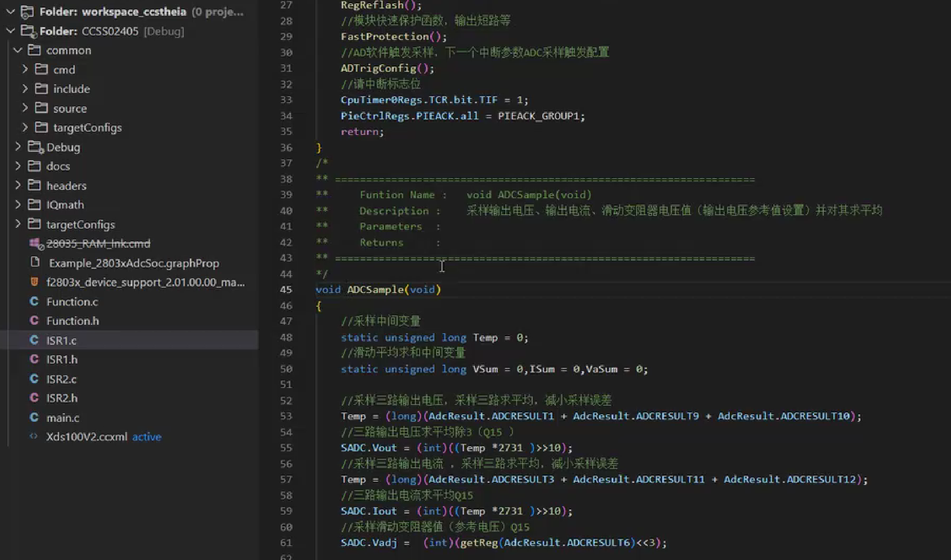Collapse the CCSS02405 project folder

tap(10, 31)
